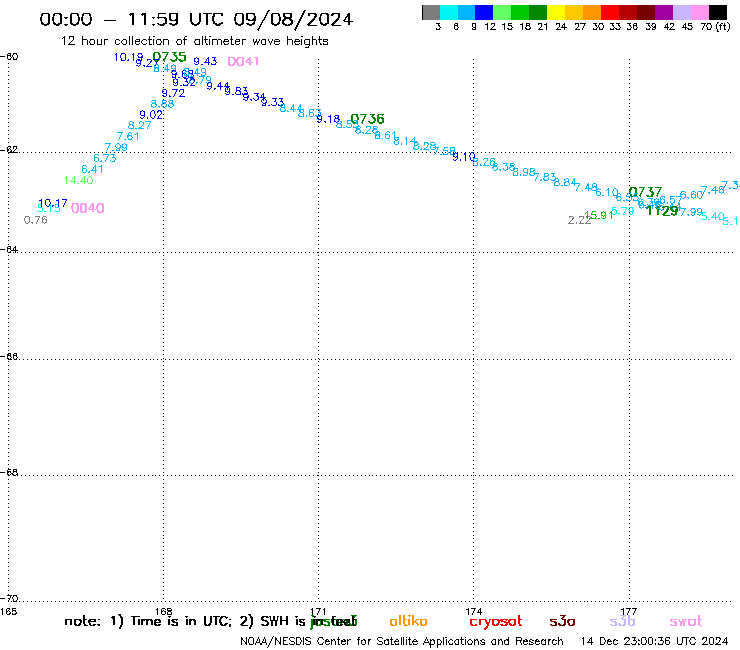Choose the pink swatch in the color scale
The height and width of the screenshot is (650, 740).
[x=700, y=12]
